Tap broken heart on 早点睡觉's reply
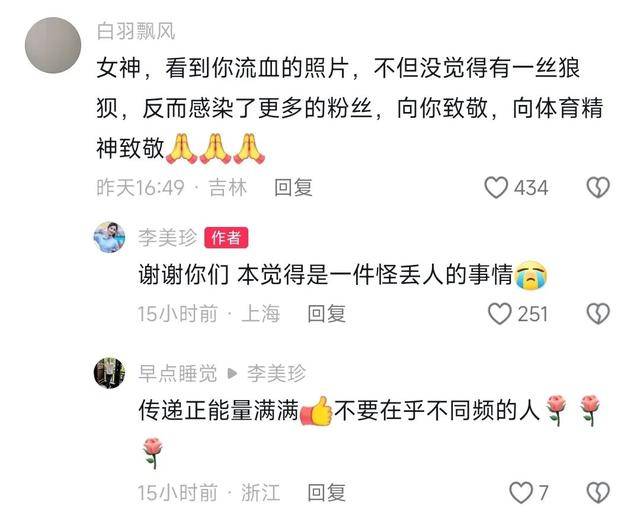This screenshot has width=640, height=531. click(598, 493)
